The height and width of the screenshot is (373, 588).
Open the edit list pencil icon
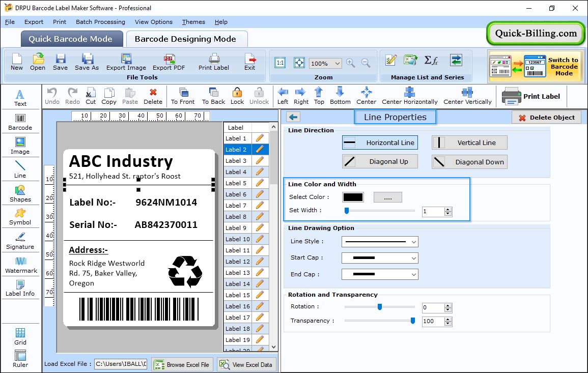tap(391, 60)
